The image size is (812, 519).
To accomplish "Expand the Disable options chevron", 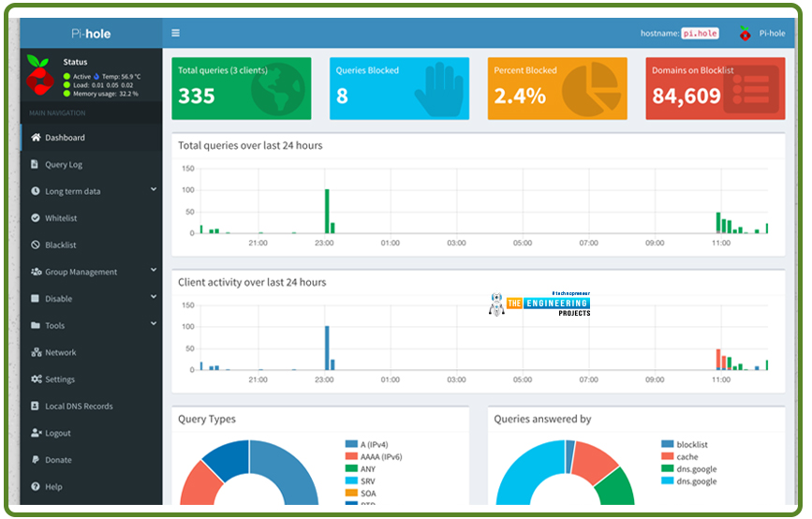I will 154,297.
